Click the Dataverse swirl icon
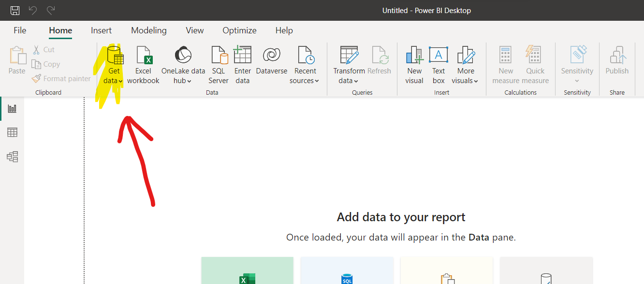Image resolution: width=644 pixels, height=284 pixels. (x=272, y=55)
